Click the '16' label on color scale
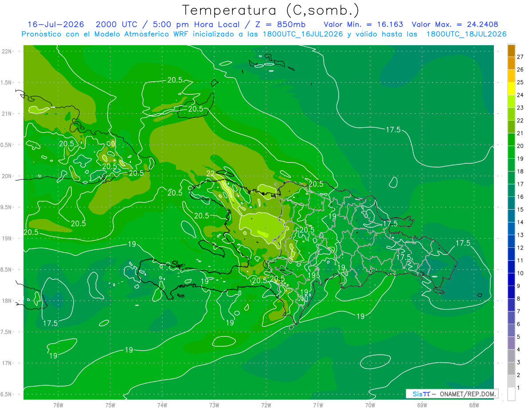The height and width of the screenshot is (411, 532). [x=520, y=197]
